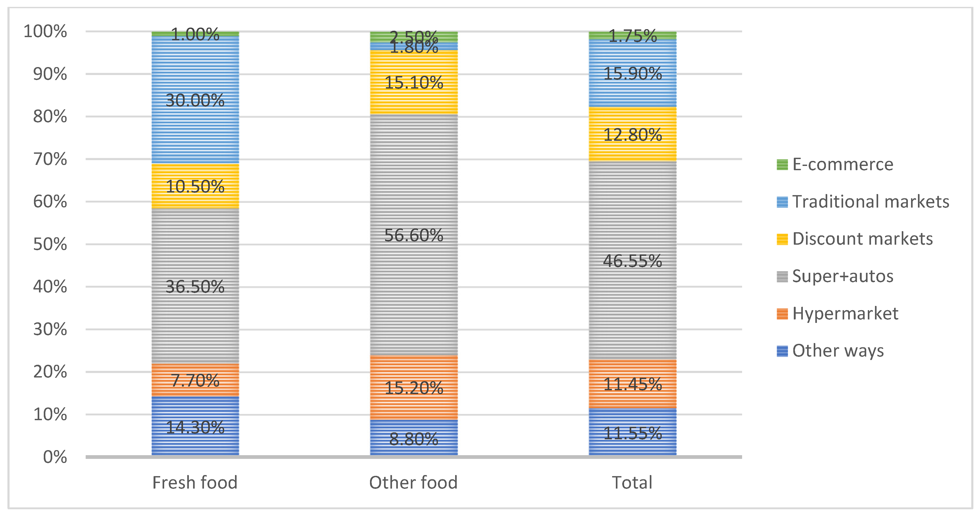Click the Fresh food axis label
This screenshot has height=518, width=980.
click(195, 483)
